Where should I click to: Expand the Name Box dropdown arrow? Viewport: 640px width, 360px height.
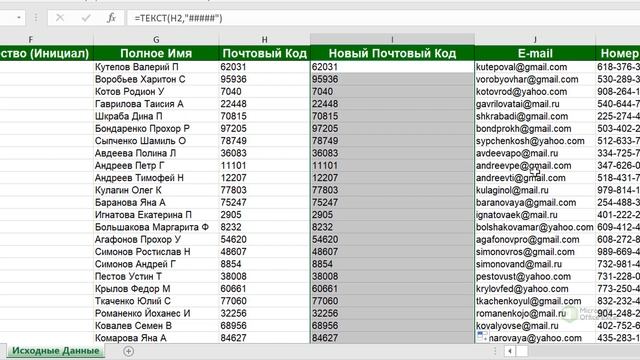coord(19,18)
